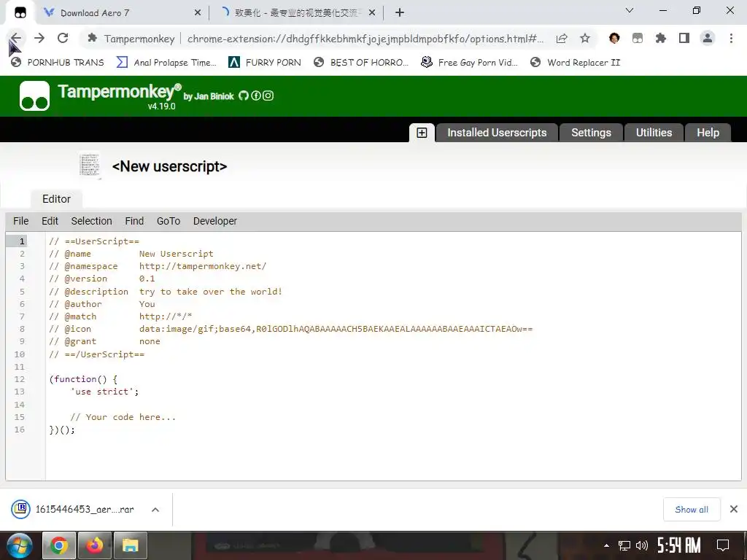Open Tampermonkey Instagram icon link
The image size is (747, 560).
tap(268, 96)
